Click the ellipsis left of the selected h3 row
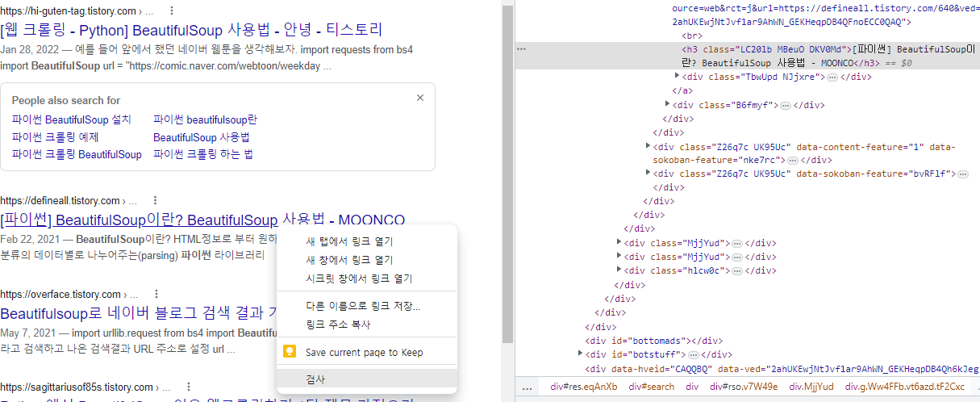The height and width of the screenshot is (402, 980). pos(521,49)
